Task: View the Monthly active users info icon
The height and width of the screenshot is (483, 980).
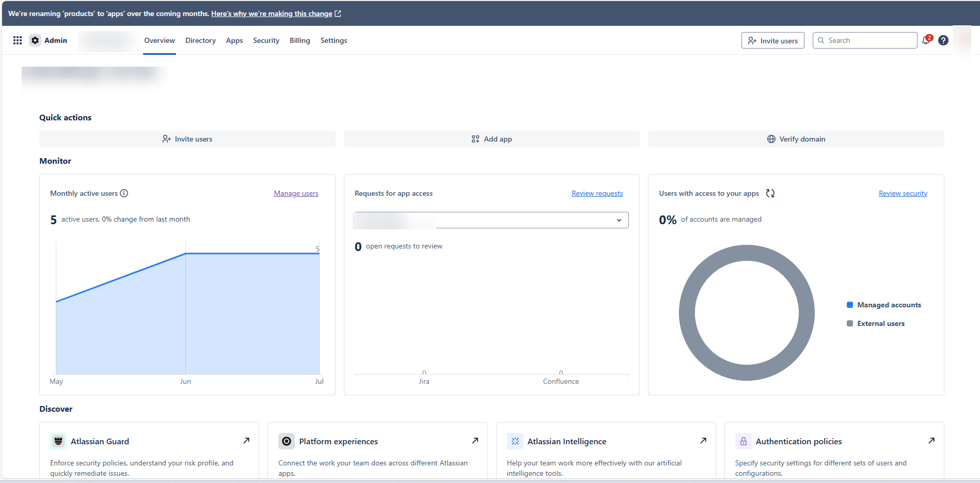Action: pos(124,193)
